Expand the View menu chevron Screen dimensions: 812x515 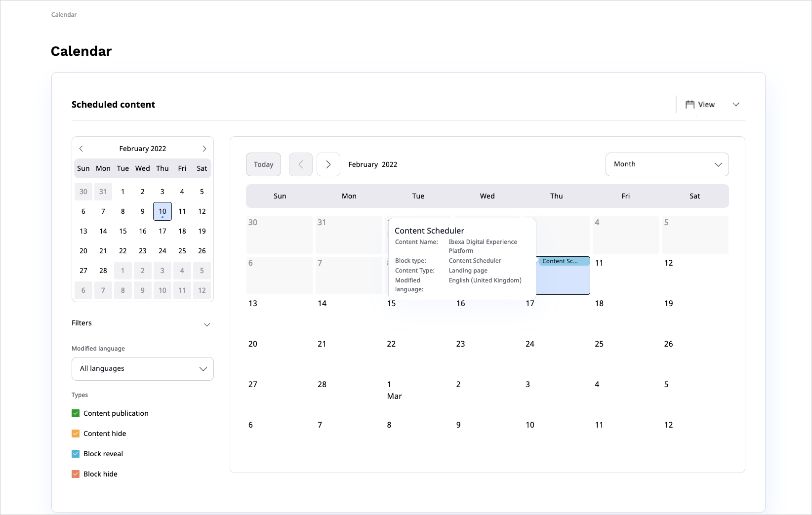[735, 105]
